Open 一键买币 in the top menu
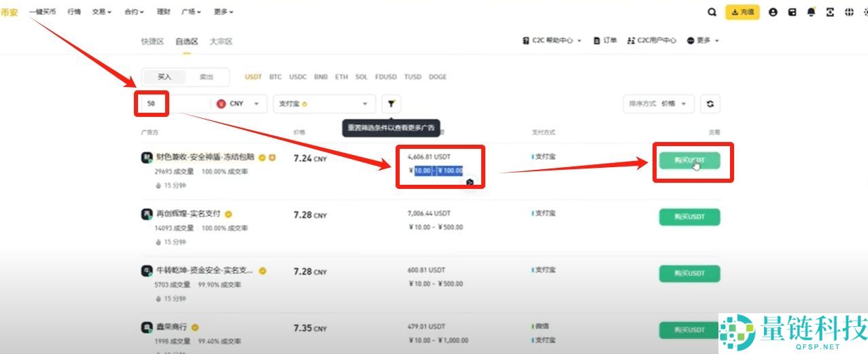Image resolution: width=868 pixels, height=354 pixels. [x=42, y=12]
